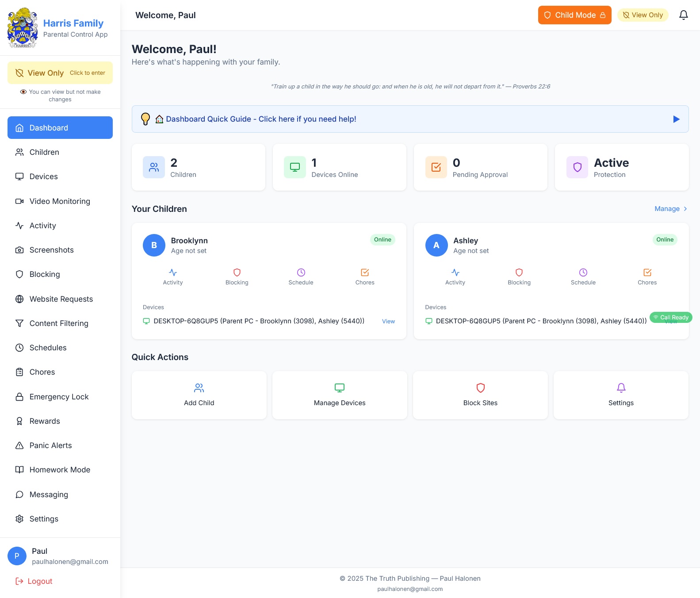The width and height of the screenshot is (700, 598).
Task: Click Ashley's Online status badge
Action: coord(665,240)
